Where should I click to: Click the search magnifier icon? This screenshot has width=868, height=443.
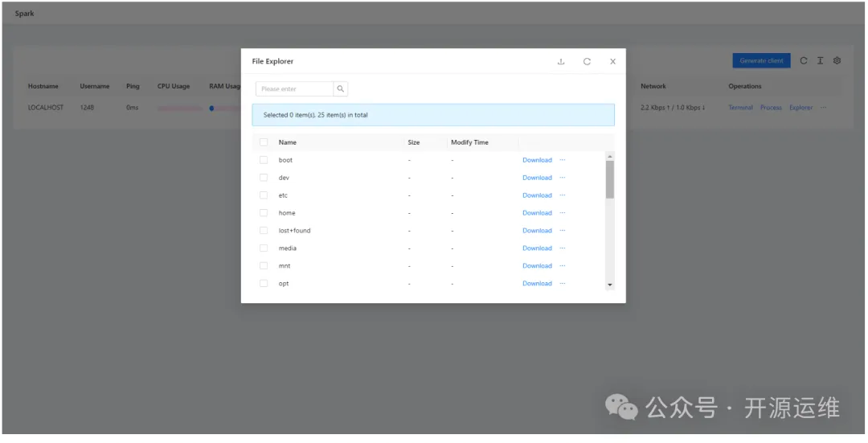point(340,89)
